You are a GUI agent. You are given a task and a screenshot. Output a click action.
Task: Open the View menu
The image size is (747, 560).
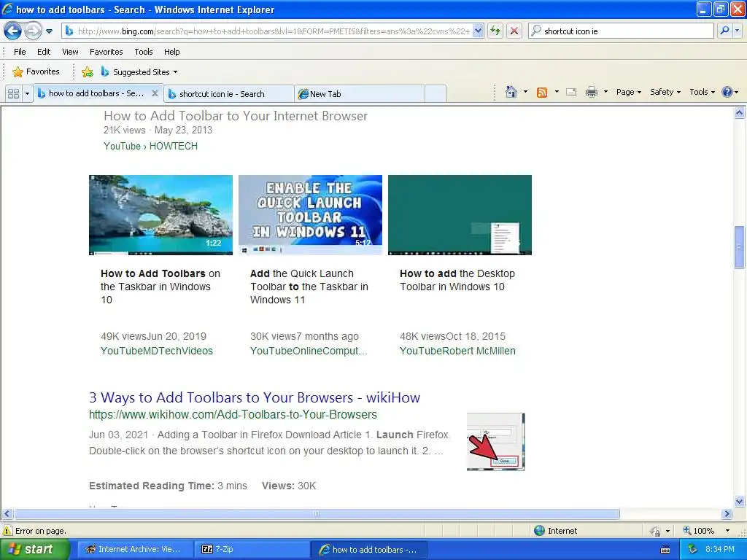click(70, 52)
